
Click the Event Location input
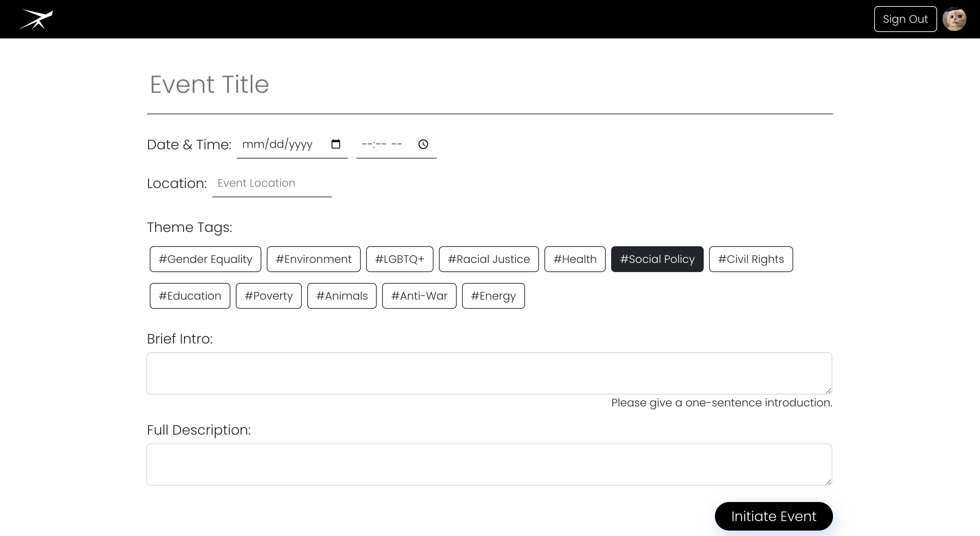272,183
